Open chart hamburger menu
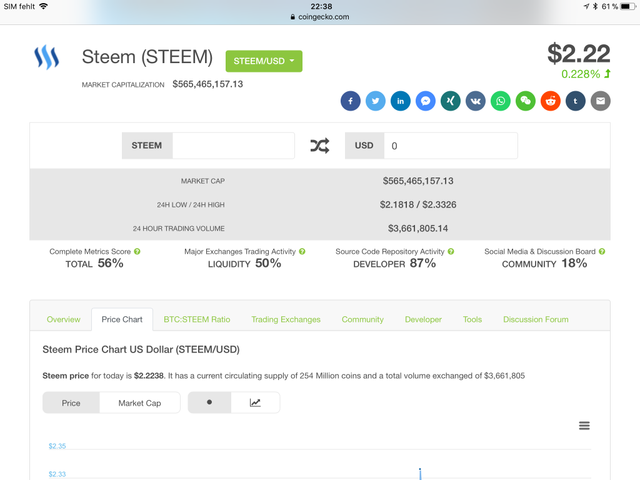 (x=584, y=426)
